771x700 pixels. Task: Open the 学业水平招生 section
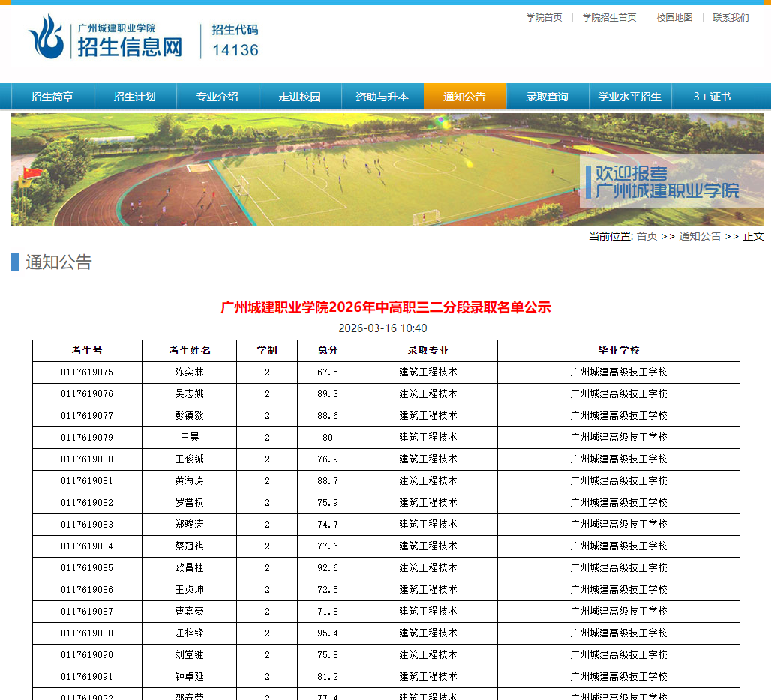[x=629, y=97]
